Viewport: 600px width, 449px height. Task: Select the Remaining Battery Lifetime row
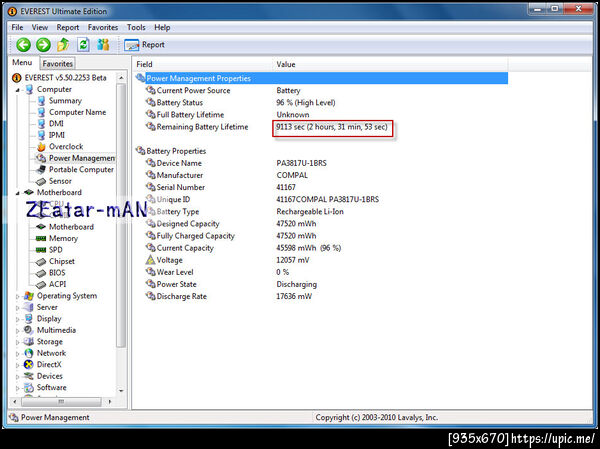click(x=321, y=127)
